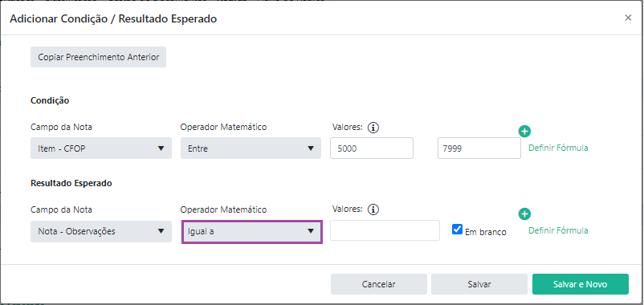Screen dimensions: 644x305
Task: Open Definir Fórmula link in Condição row
Action: [x=558, y=148]
